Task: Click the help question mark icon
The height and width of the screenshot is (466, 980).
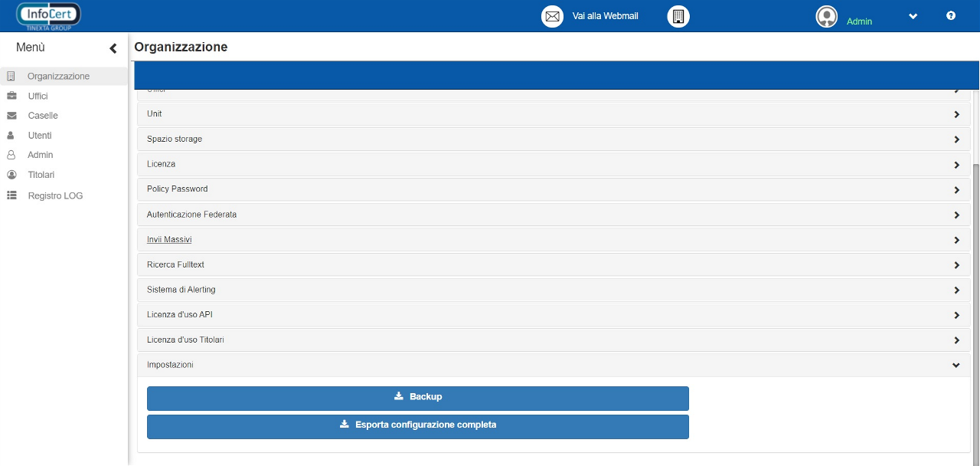Action: click(951, 15)
